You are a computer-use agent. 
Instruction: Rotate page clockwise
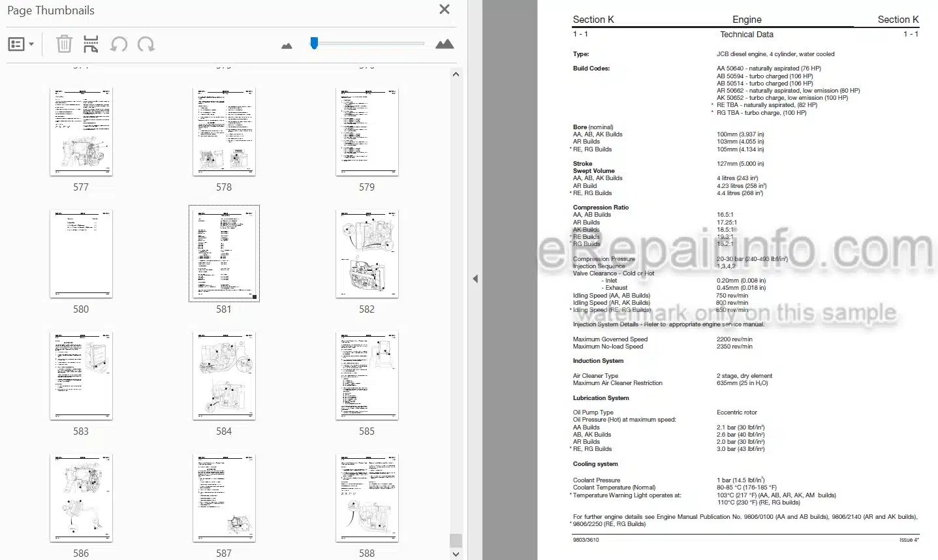pyautogui.click(x=146, y=44)
